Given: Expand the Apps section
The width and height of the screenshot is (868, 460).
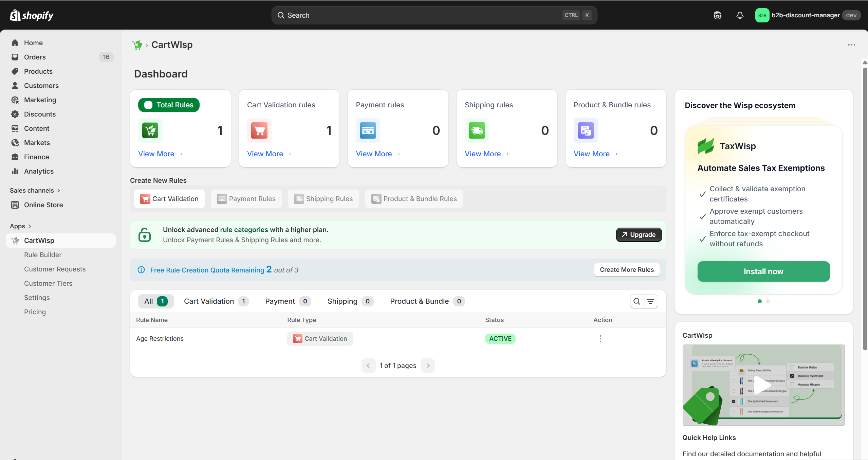Looking at the screenshot, I should click(20, 226).
